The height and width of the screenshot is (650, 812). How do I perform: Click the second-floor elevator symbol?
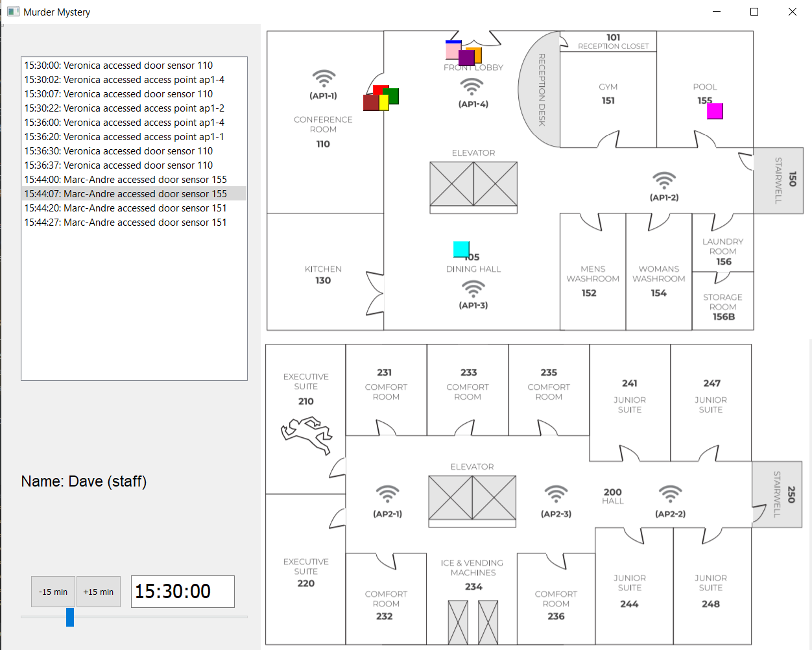(x=472, y=500)
